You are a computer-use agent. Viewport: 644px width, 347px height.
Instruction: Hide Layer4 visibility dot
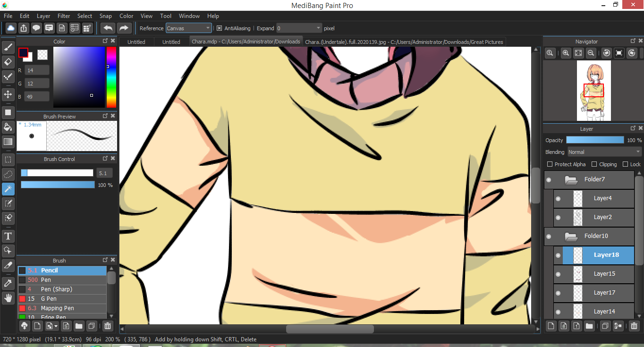click(x=558, y=199)
